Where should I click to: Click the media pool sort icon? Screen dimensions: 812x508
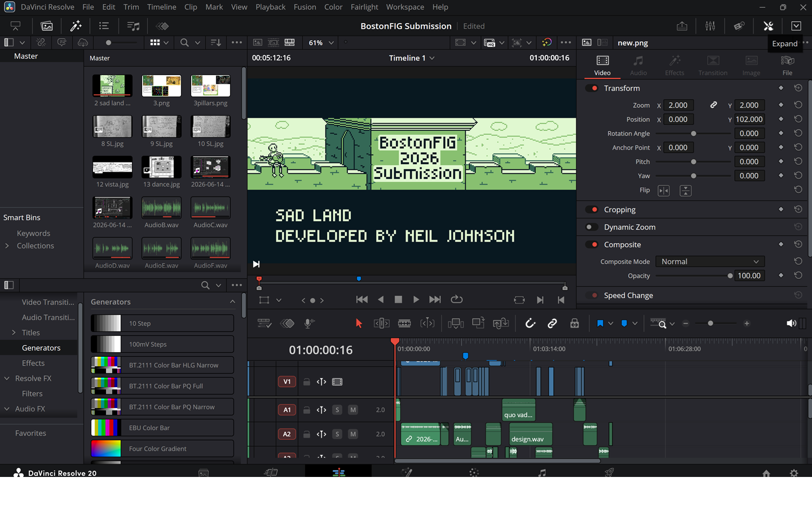tap(215, 42)
